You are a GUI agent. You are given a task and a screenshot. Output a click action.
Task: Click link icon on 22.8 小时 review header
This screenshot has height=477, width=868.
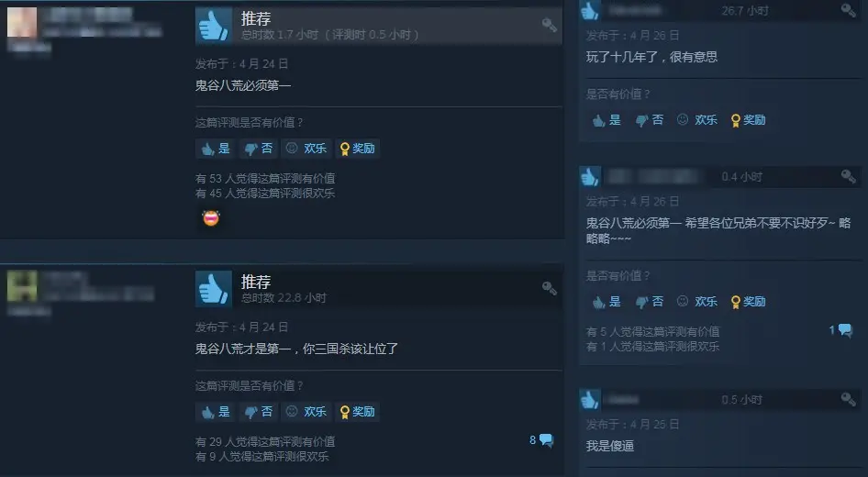(x=549, y=288)
